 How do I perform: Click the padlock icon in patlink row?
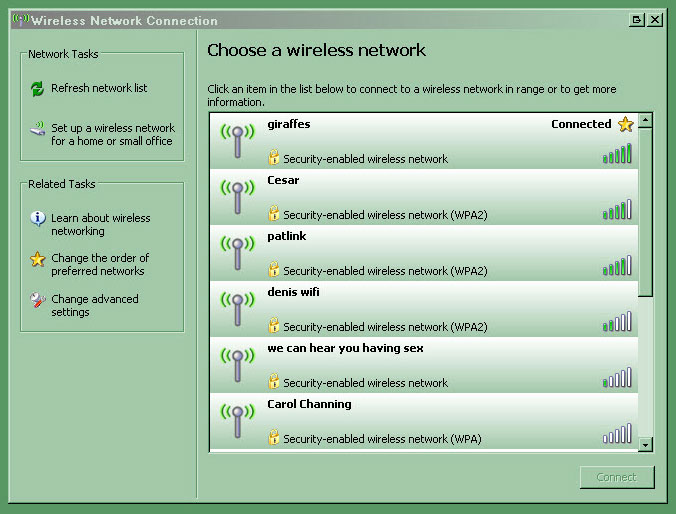[273, 270]
